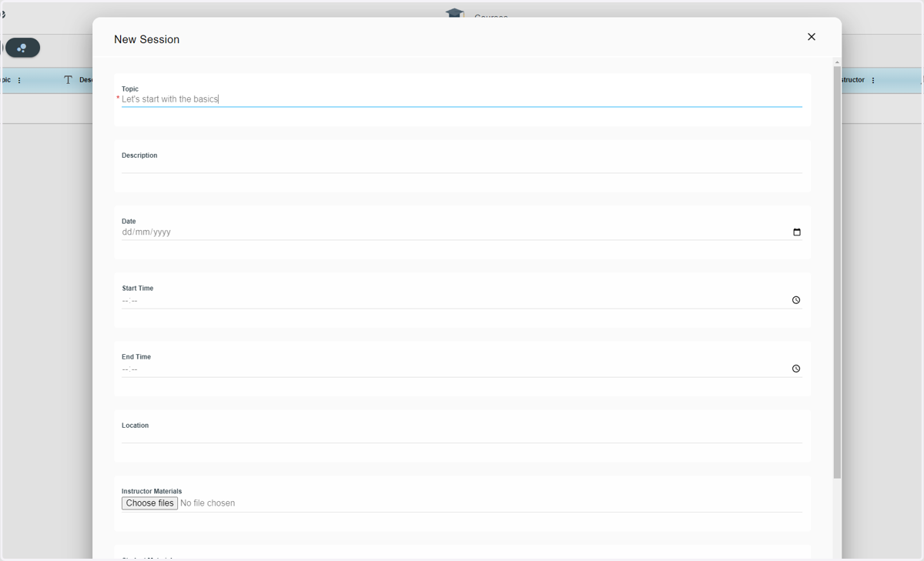Click the Topic input field
924x561 pixels.
(461, 99)
